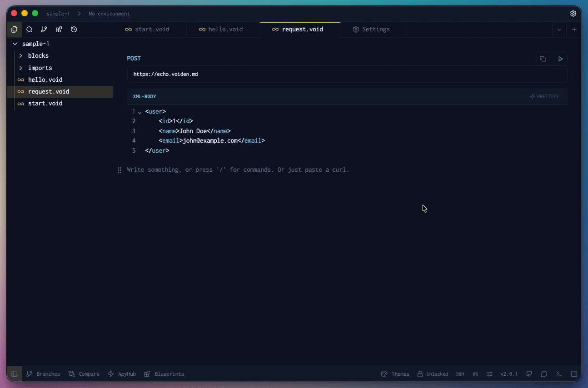Place cursor in the john@example.com email line
Screen dimensions: 588x388
pyautogui.click(x=212, y=141)
